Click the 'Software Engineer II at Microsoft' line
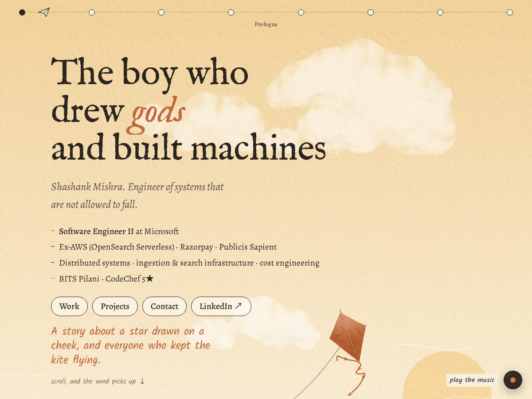 (x=119, y=231)
